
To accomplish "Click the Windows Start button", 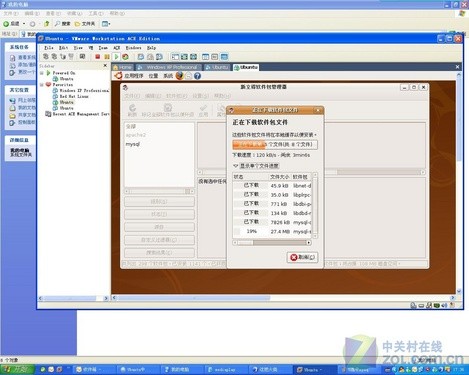I will (18, 369).
